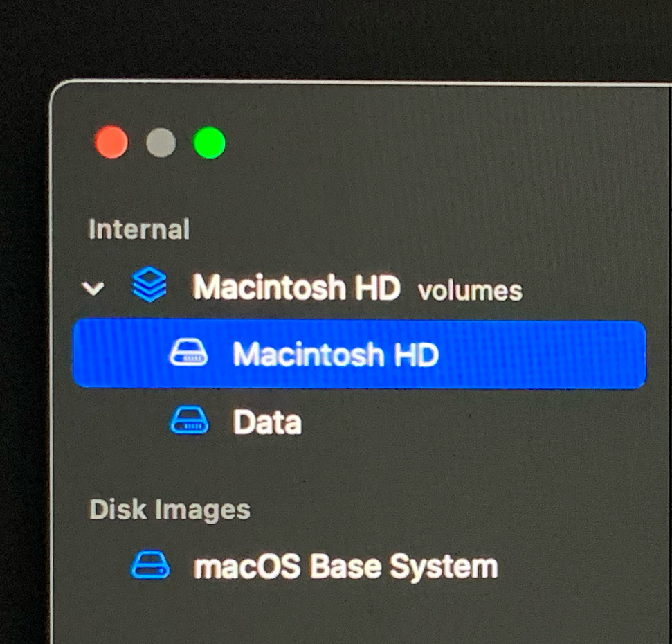672x644 pixels.
Task: Collapse the Macintosh HD container chevron
Action: (x=93, y=287)
